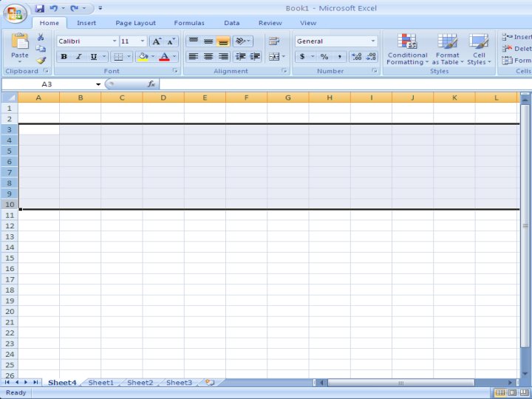Increase font size with Grow Font
The image size is (532, 399).
157,41
